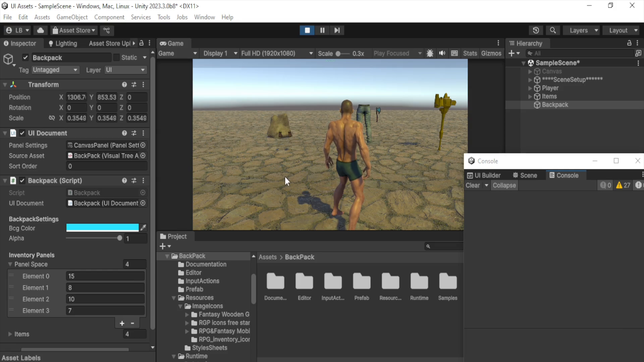
Task: Open Transform component context menu
Action: tap(143, 84)
